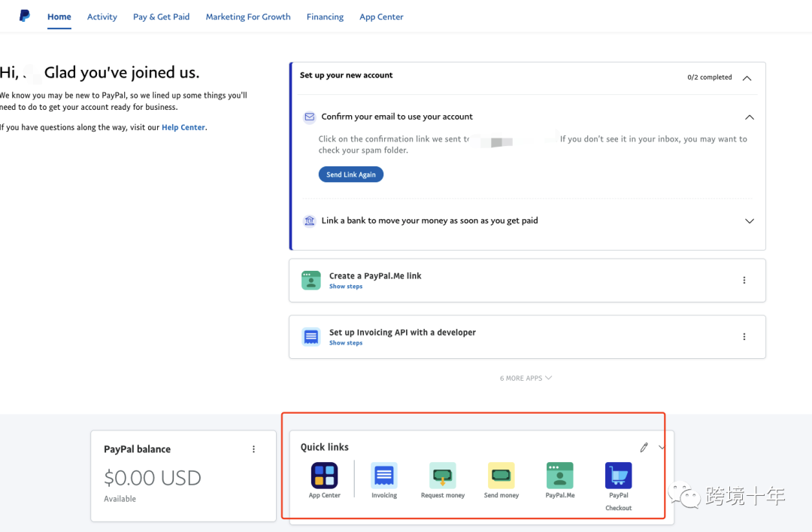The height and width of the screenshot is (532, 812).
Task: Open Marketing For Growth menu
Action: 248,17
